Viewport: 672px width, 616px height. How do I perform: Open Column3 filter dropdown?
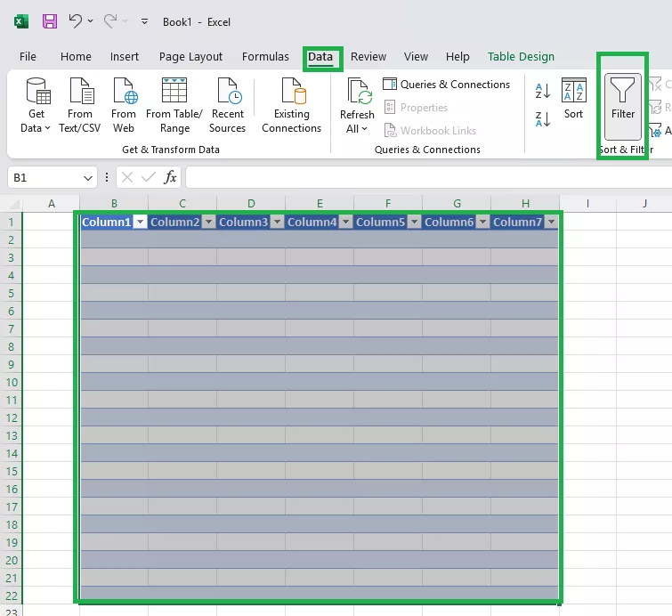pyautogui.click(x=277, y=222)
